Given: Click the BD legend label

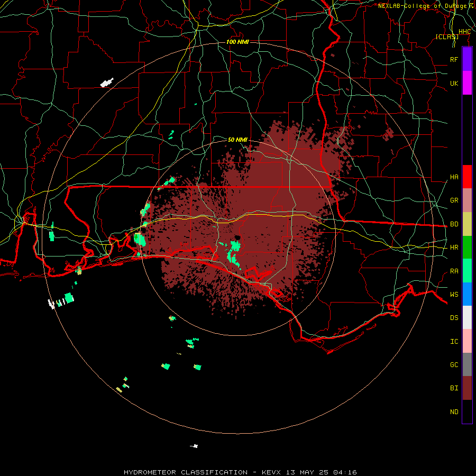Looking at the screenshot, I should click(x=454, y=224).
